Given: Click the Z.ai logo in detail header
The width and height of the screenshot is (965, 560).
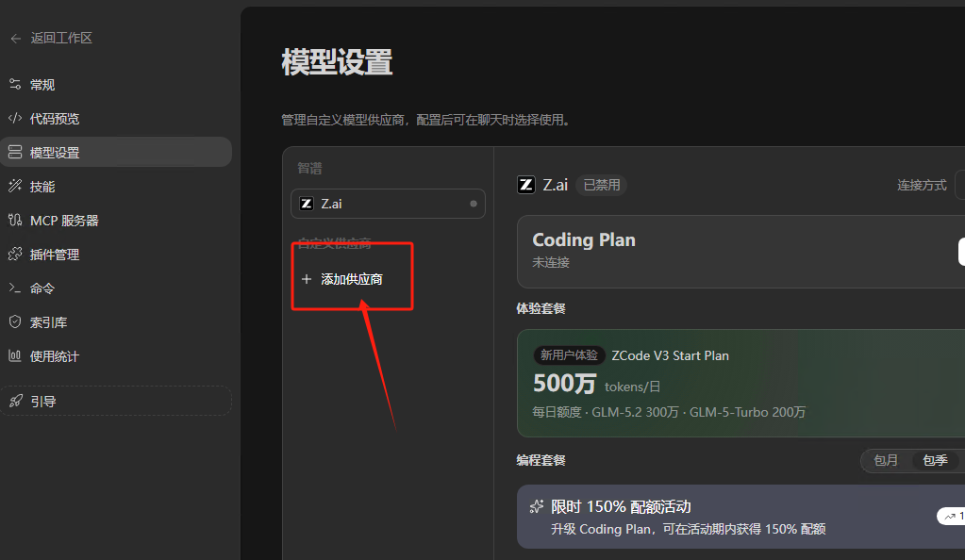Looking at the screenshot, I should click(x=526, y=185).
